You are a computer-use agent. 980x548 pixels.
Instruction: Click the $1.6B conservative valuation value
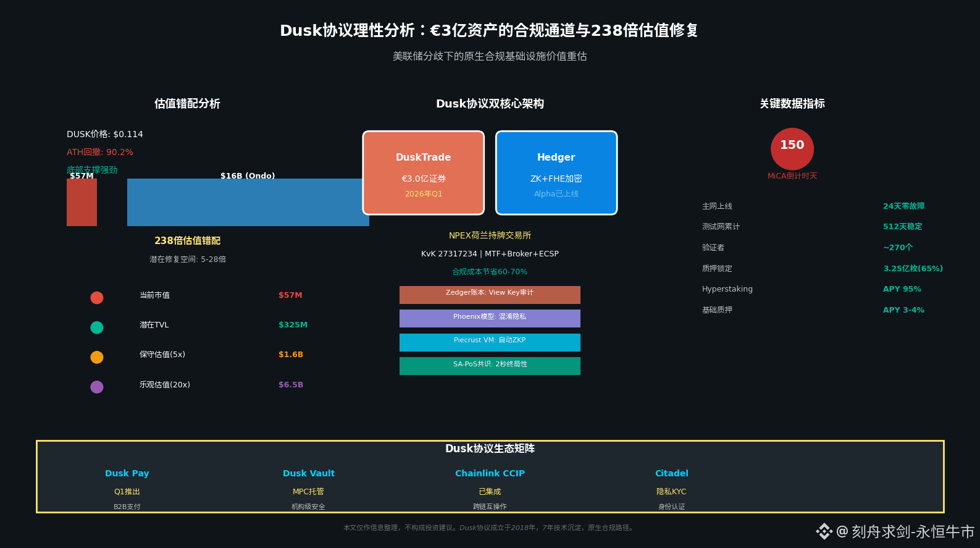point(291,355)
